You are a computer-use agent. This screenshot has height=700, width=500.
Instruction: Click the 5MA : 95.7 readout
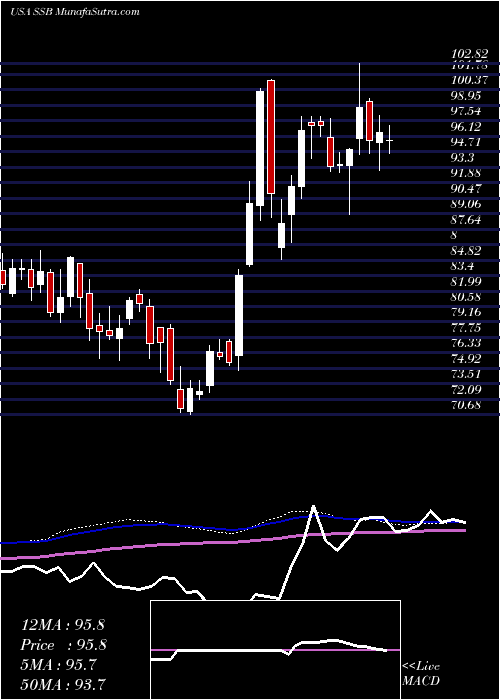point(59,665)
